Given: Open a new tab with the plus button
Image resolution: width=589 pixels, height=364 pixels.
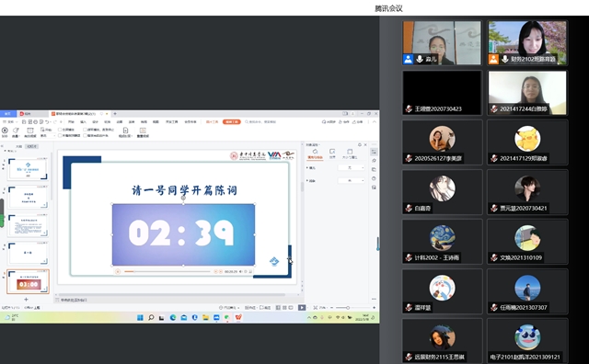Looking at the screenshot, I should [x=115, y=114].
